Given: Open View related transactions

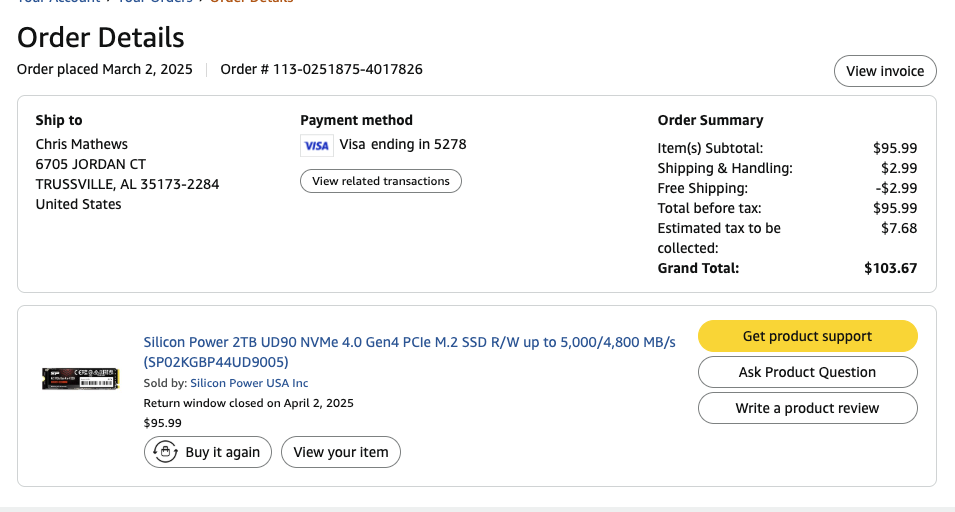Looking at the screenshot, I should point(381,181).
